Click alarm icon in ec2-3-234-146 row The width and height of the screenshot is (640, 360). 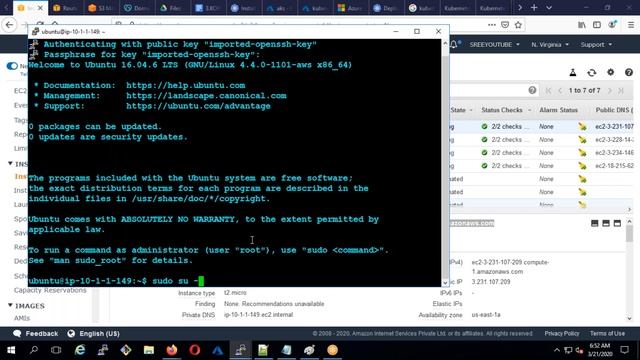point(582,153)
